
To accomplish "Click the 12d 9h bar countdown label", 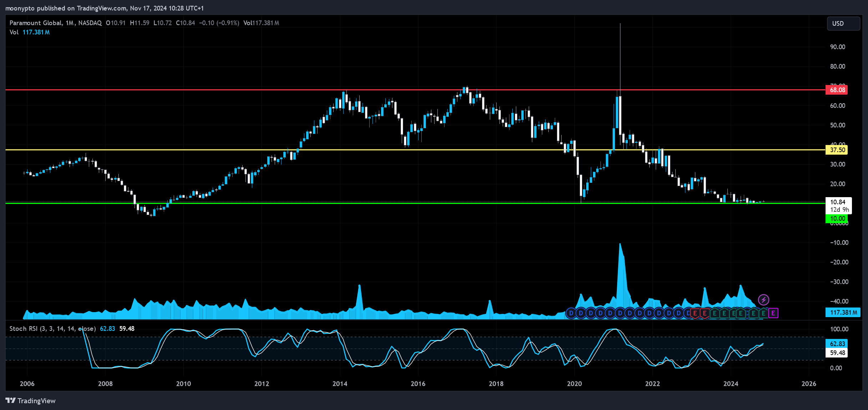I will [x=839, y=210].
